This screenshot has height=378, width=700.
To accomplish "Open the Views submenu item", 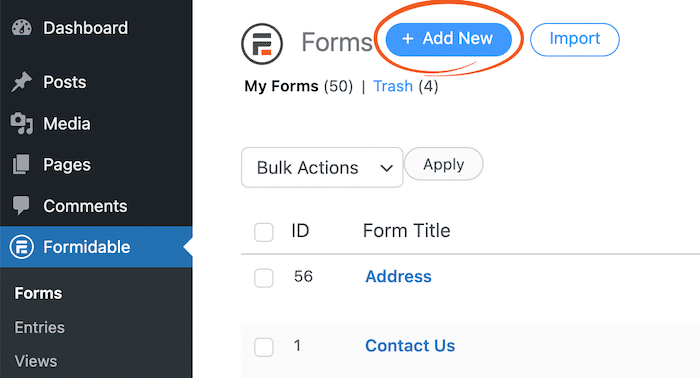I will [x=36, y=361].
